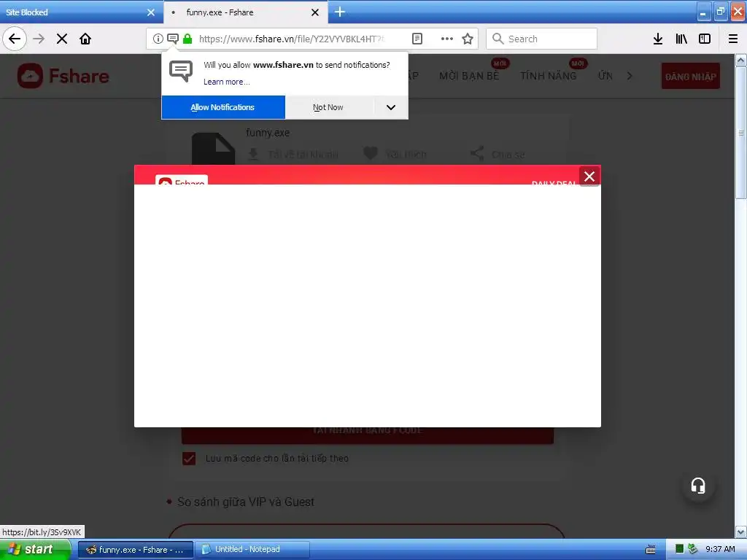747x560 pixels.
Task: Click the green tray icon near clock
Action: tap(679, 549)
